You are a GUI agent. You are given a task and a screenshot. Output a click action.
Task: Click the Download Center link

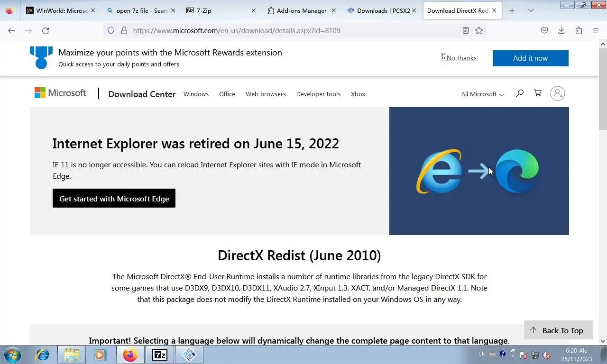(x=142, y=94)
